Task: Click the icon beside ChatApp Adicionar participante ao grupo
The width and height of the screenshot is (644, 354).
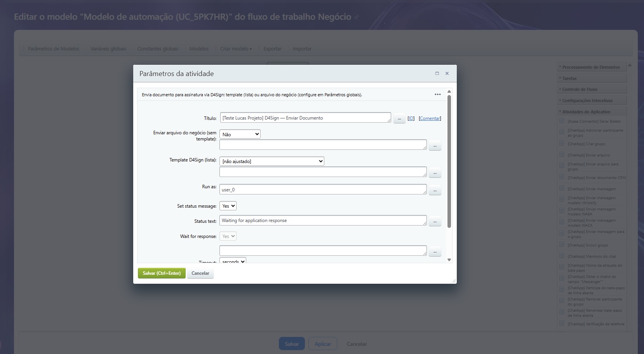Action: pyautogui.click(x=562, y=132)
